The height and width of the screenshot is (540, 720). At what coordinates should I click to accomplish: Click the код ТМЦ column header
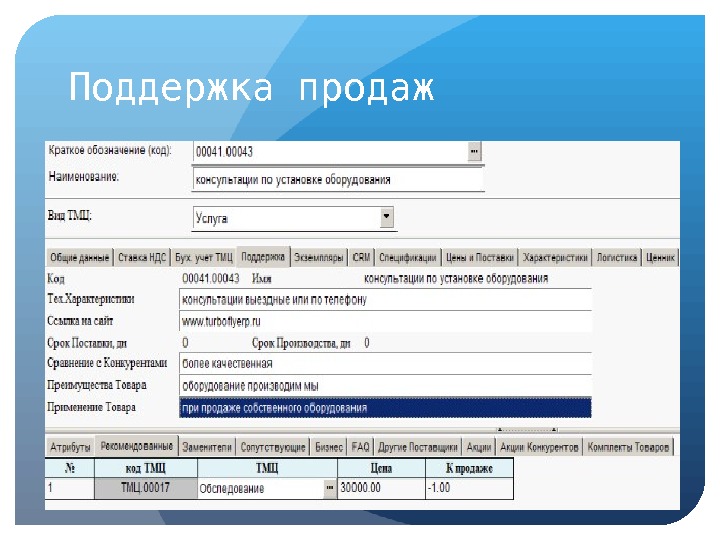tap(146, 468)
